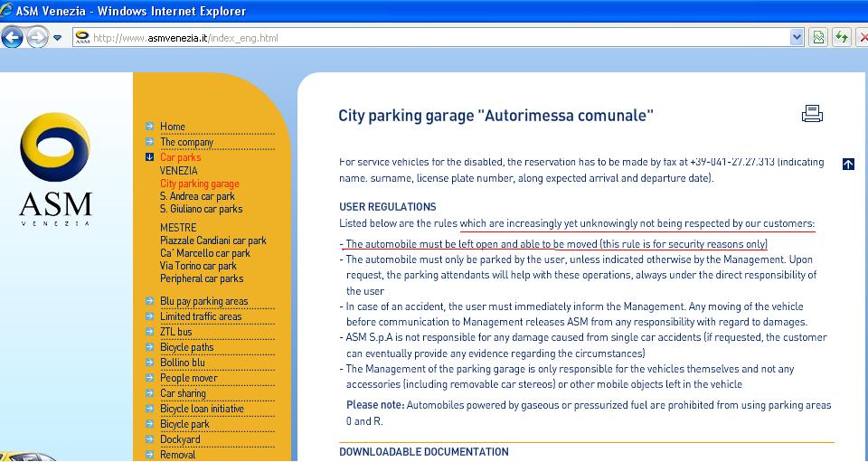
Task: Click arrow bullet next to Bicycle paths
Action: [149, 347]
